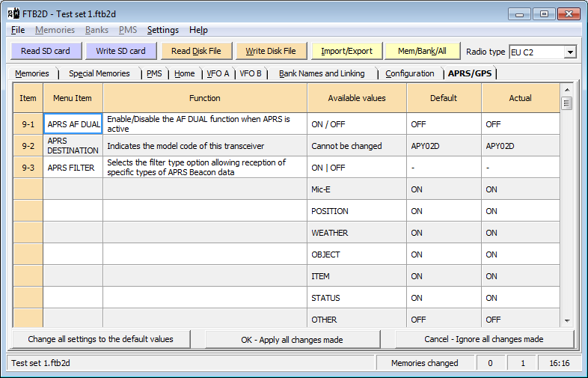Click the 'Indicates the model code' function cell
588x378 pixels.
[205, 146]
